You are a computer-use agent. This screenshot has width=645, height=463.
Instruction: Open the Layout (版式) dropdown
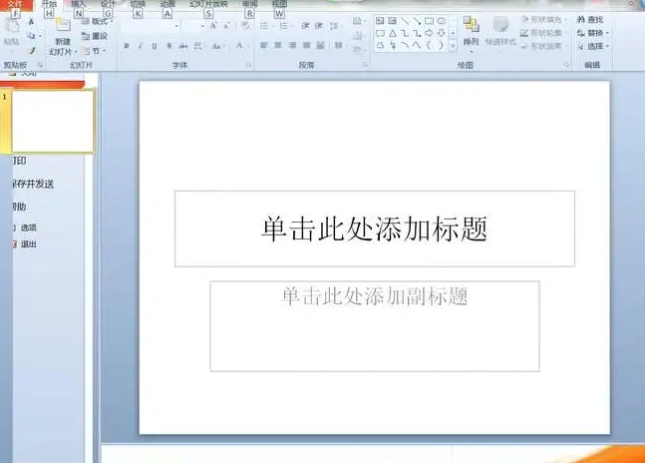(97, 21)
